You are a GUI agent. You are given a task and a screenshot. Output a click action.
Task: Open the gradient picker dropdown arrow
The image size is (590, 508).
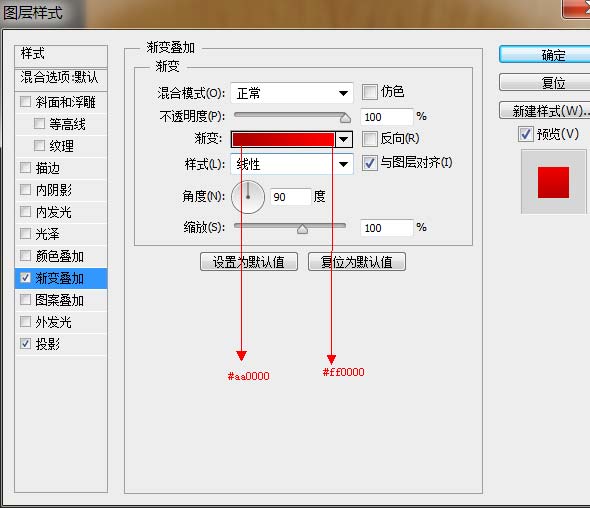[343, 139]
